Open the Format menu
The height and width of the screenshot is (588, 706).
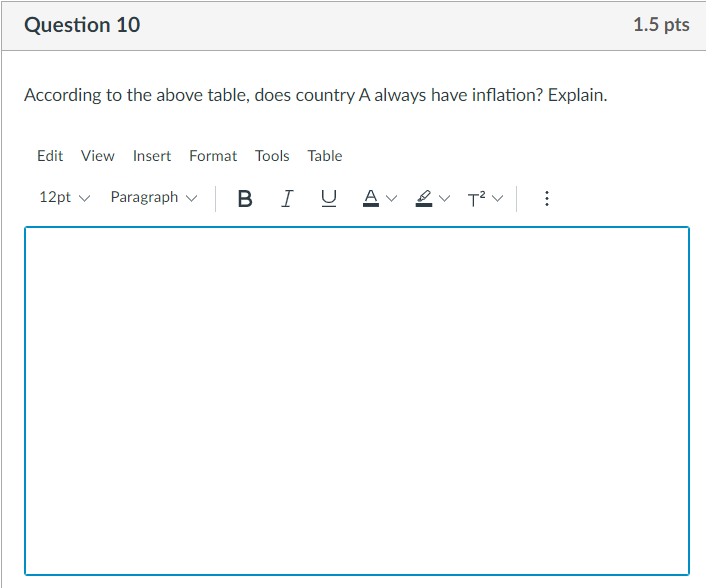pos(213,156)
